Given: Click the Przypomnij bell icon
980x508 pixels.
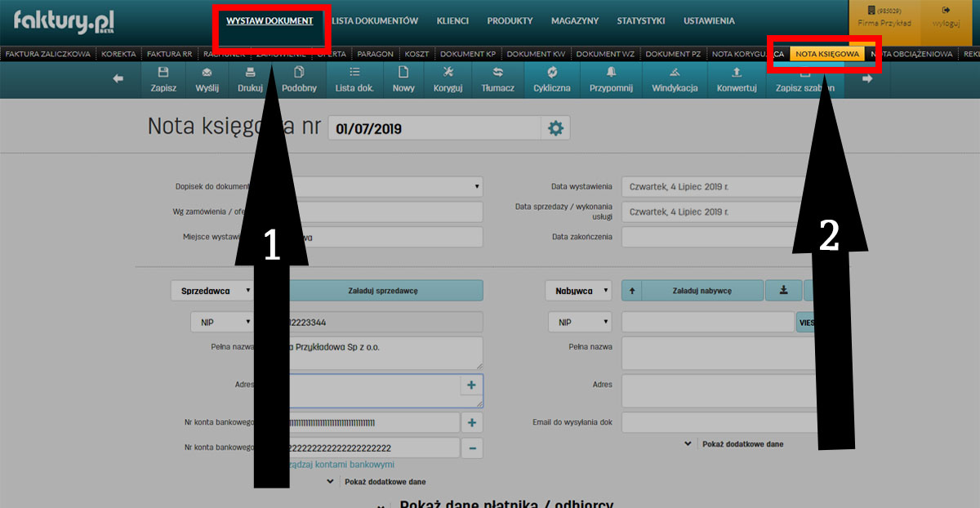Looking at the screenshot, I should pyautogui.click(x=611, y=72).
